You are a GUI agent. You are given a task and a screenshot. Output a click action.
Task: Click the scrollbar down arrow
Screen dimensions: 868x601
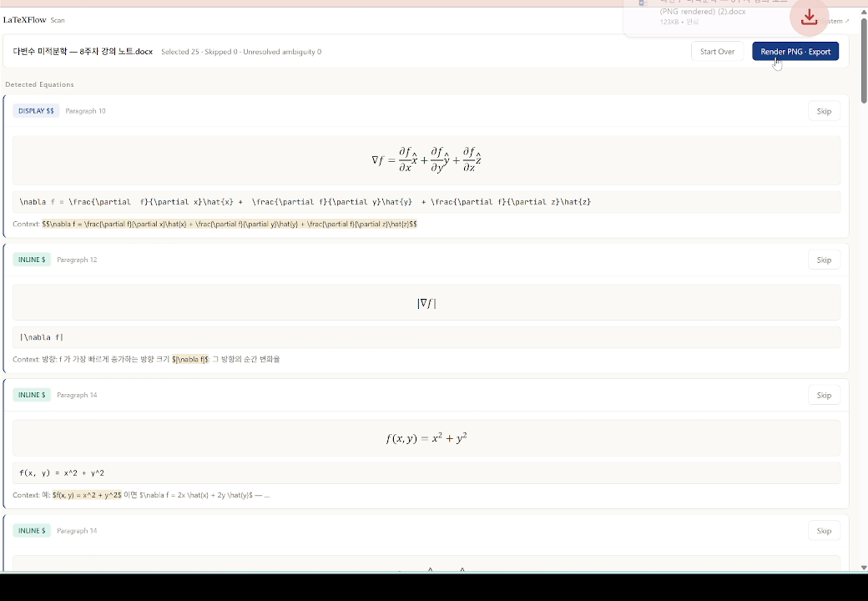tap(864, 568)
